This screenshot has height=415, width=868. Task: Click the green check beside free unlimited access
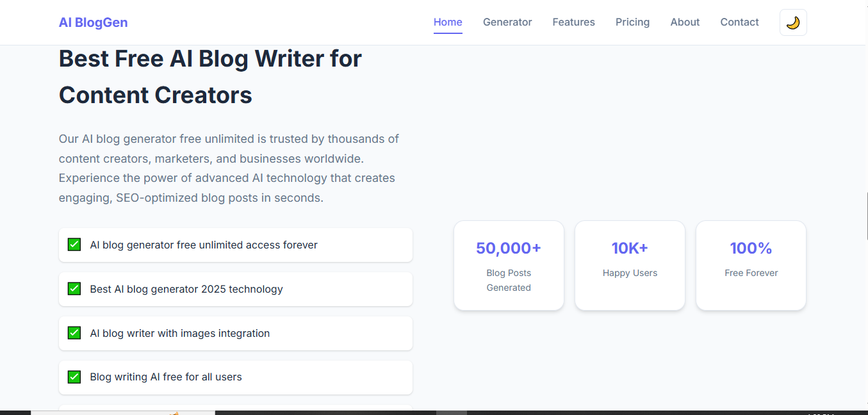click(x=74, y=245)
